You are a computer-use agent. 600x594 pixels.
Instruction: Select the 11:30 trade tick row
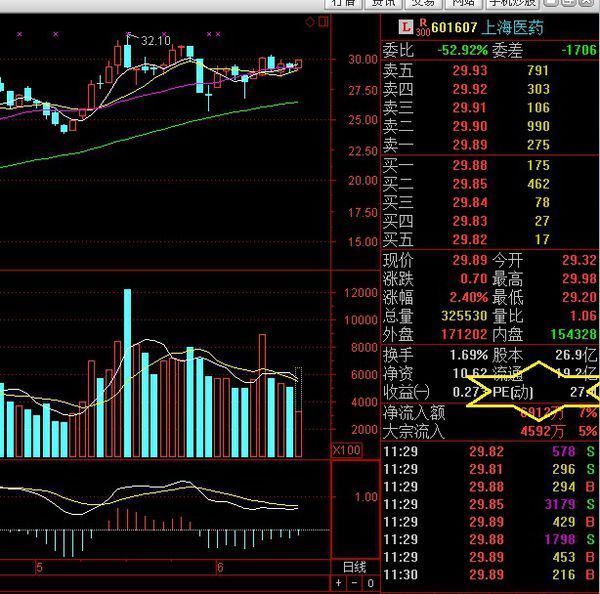[x=490, y=574]
